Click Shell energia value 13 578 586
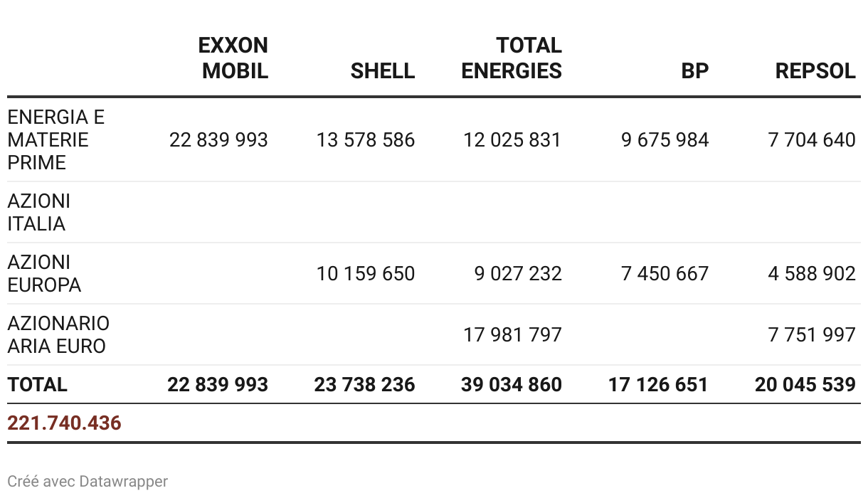 point(365,139)
